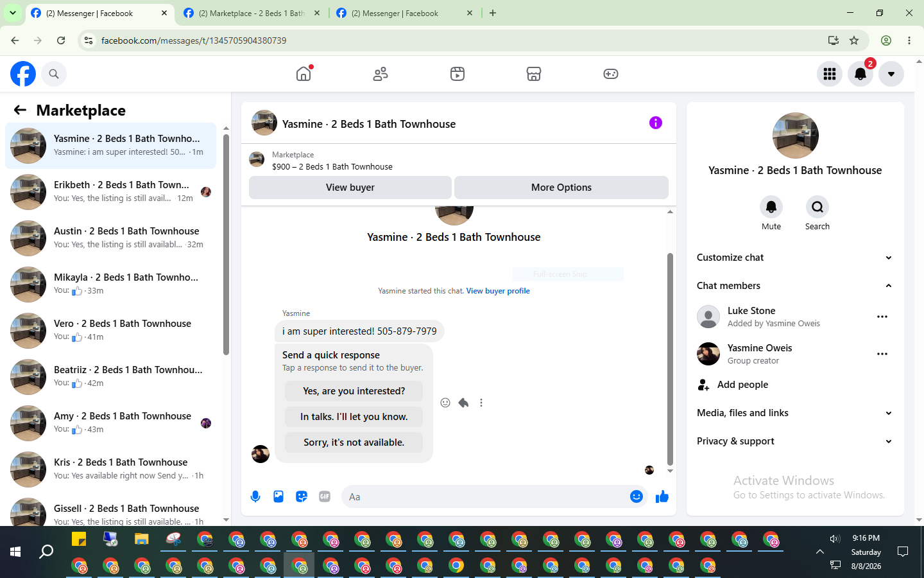Send 'Sorry, it's not available.' response
This screenshot has width=924, height=578.
click(x=354, y=442)
